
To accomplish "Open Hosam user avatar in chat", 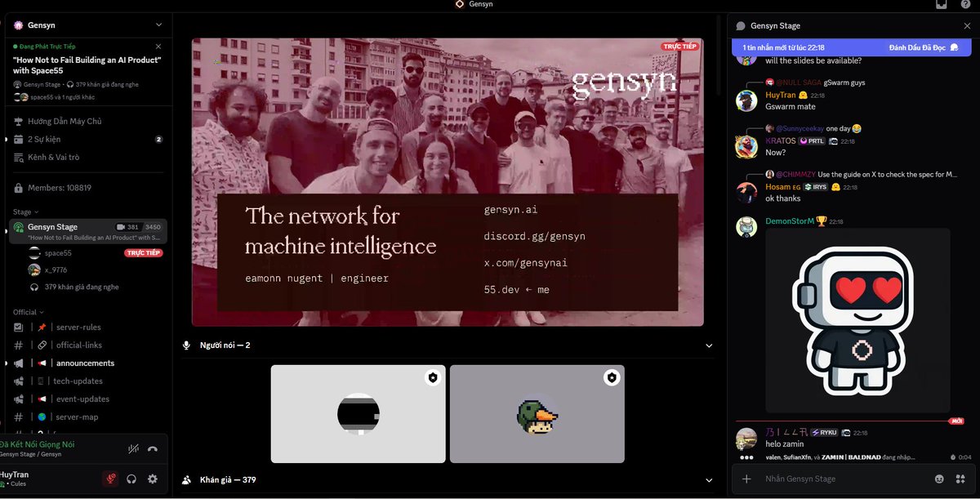I will [x=746, y=192].
